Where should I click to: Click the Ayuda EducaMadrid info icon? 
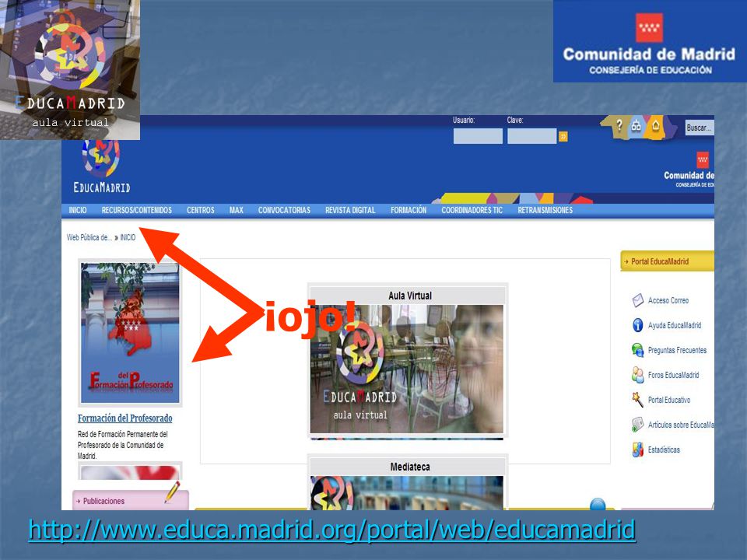tap(637, 325)
